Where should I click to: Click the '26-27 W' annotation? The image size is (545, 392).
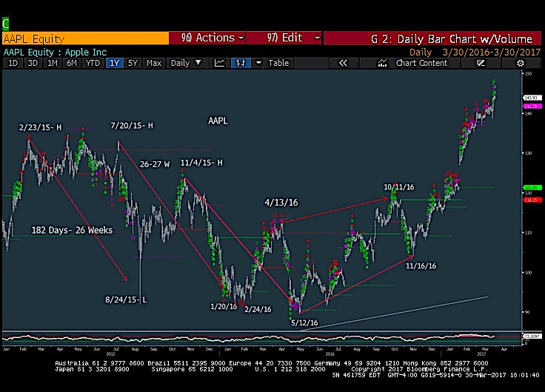click(x=155, y=164)
